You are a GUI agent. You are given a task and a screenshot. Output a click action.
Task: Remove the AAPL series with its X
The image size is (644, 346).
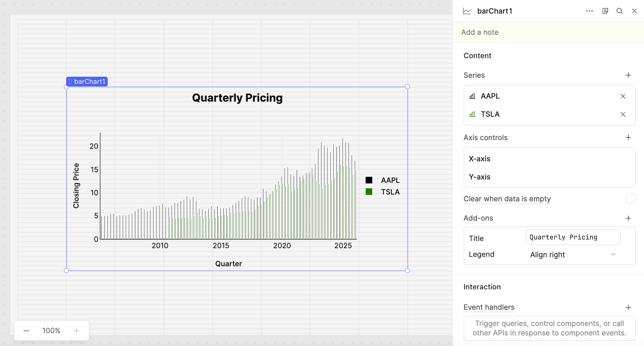(623, 96)
